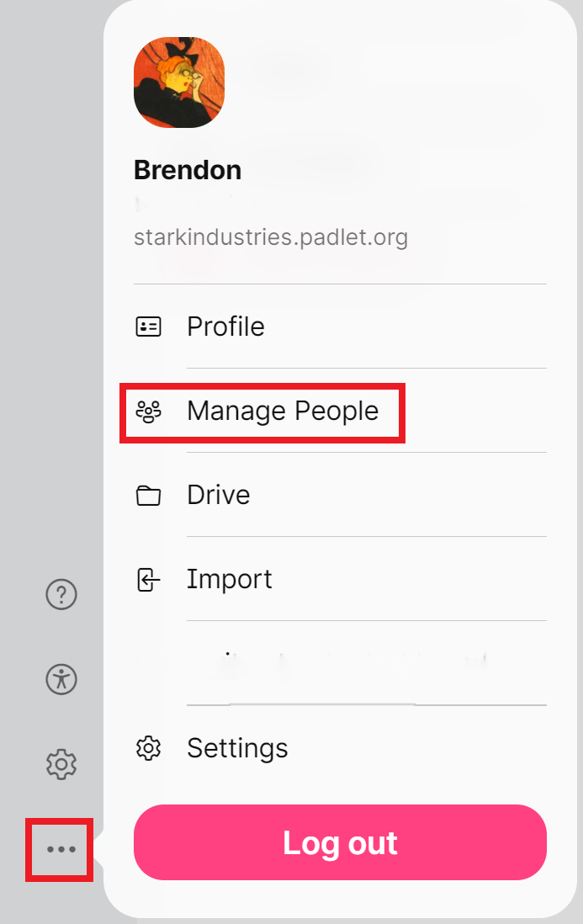Screen dimensions: 583x924
Task: Click the three-dot more button
Action: coord(61,849)
